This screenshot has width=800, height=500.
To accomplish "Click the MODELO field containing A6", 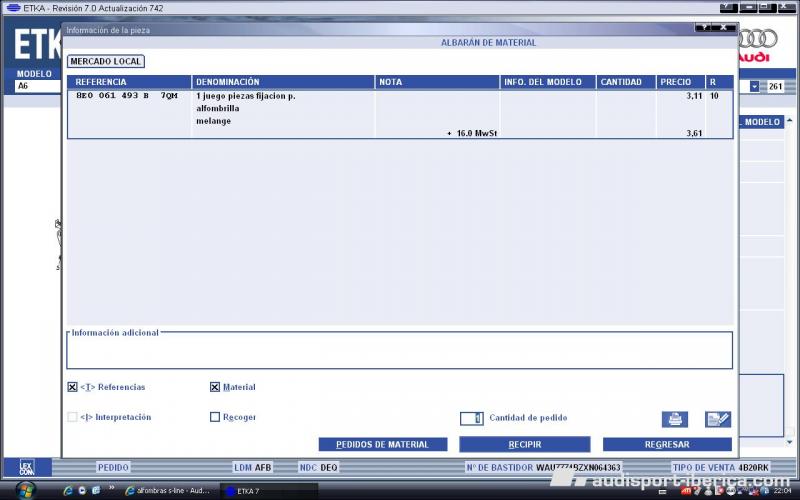I will pos(38,86).
